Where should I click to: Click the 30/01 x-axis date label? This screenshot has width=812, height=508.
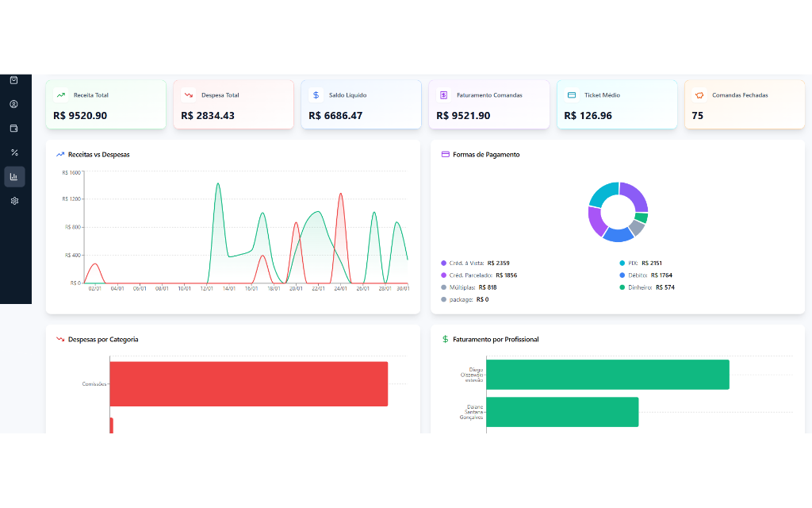[403, 289]
